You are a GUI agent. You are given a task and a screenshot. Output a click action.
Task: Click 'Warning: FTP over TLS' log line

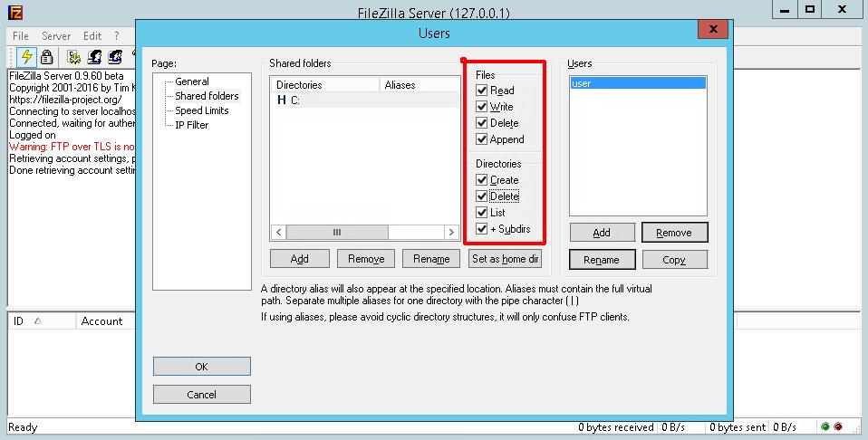coord(72,147)
